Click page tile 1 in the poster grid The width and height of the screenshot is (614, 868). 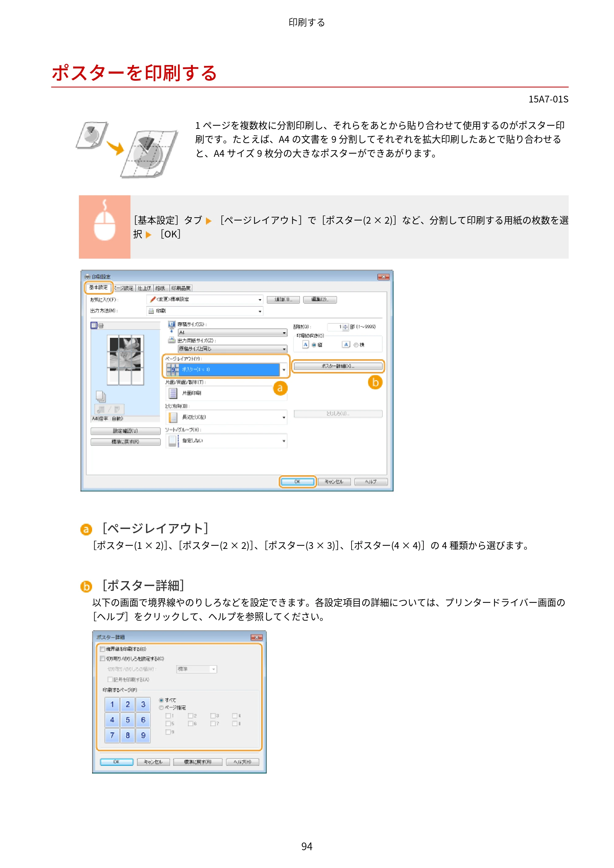(112, 704)
